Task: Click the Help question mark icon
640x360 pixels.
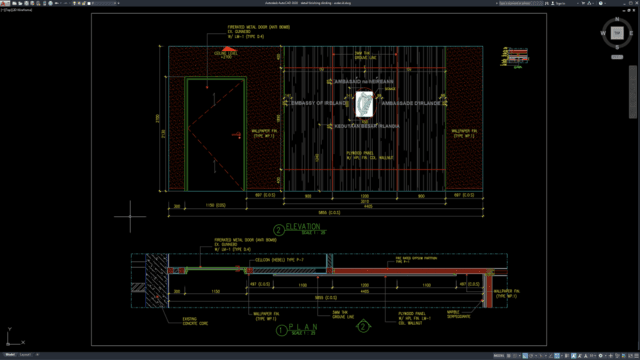Action: point(601,3)
